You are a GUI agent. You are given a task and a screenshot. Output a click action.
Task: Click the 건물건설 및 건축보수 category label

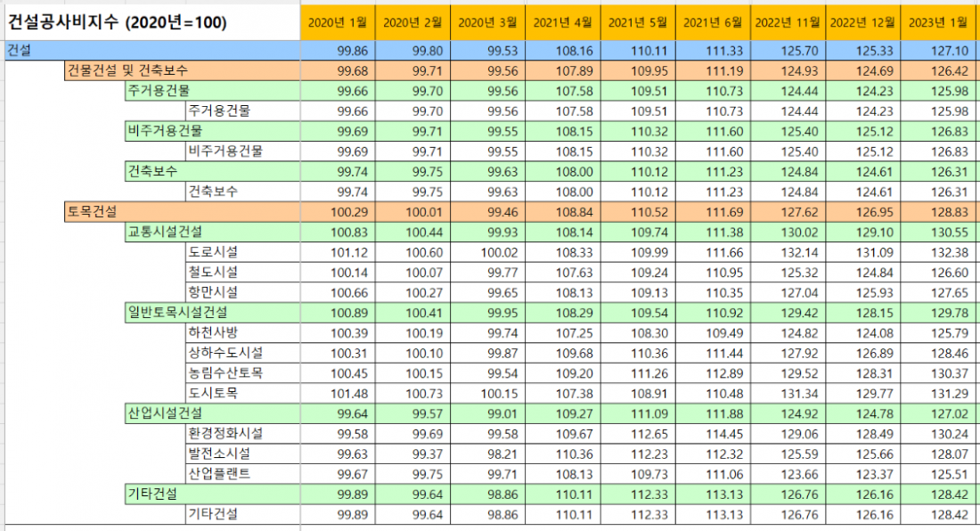coord(127,70)
